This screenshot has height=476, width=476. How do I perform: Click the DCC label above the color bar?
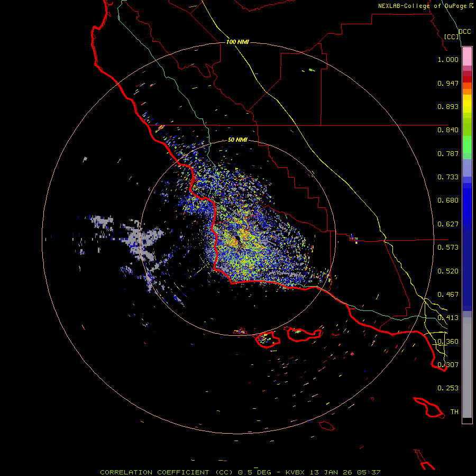(465, 32)
